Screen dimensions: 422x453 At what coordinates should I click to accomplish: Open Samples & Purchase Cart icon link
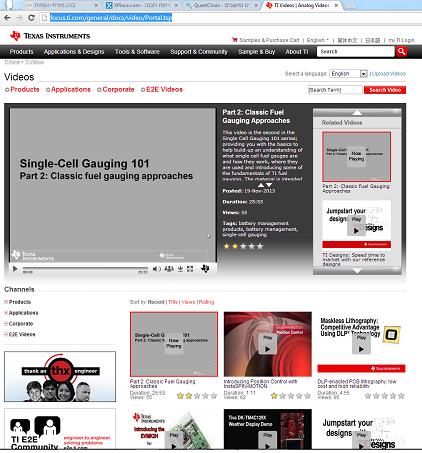[234, 40]
